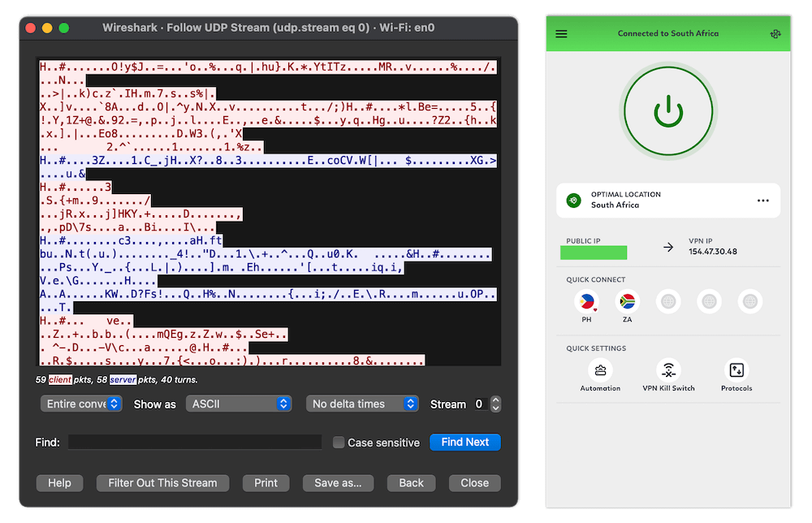
Task: Select the last empty quick connect globe
Action: point(749,301)
